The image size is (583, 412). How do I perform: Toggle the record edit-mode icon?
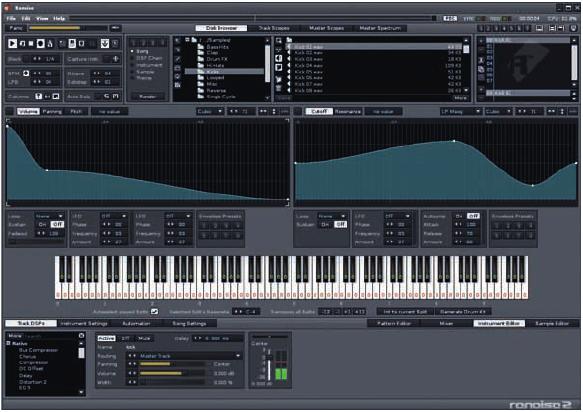41,44
